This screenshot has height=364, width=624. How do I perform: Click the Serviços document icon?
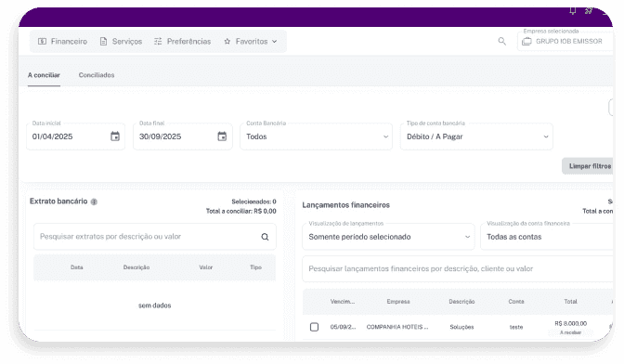(x=103, y=42)
